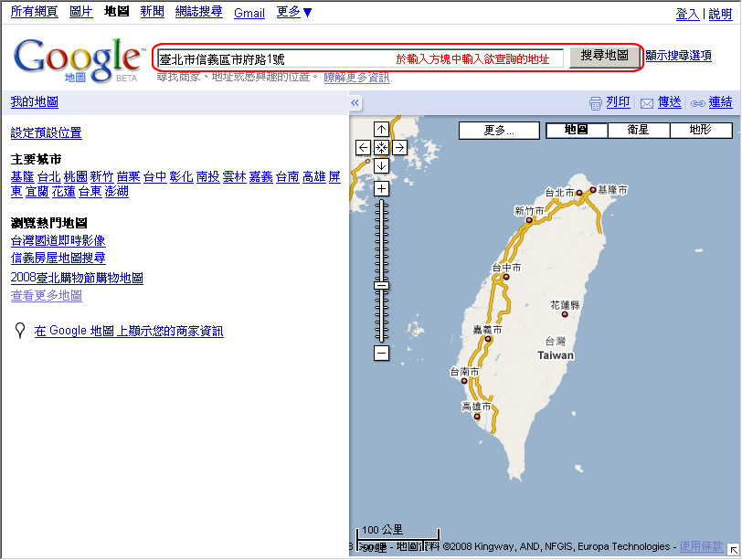The image size is (742, 560).
Task: Open 我的地圖 tab
Action: [35, 102]
